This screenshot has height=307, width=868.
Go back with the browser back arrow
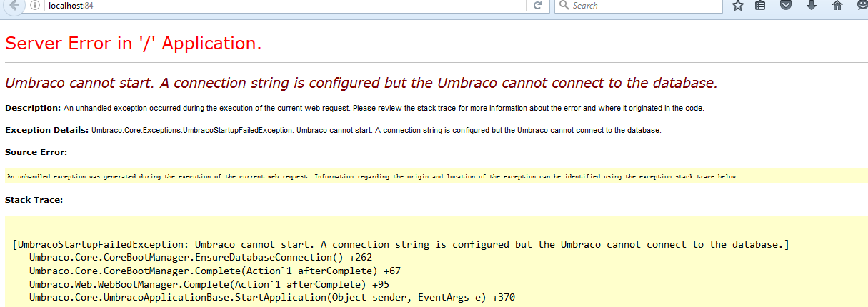click(14, 5)
